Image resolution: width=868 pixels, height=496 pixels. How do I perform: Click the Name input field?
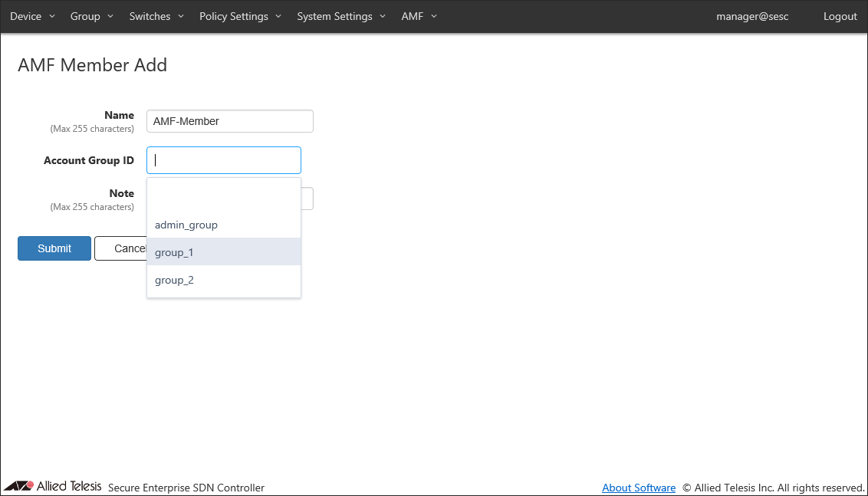[229, 121]
